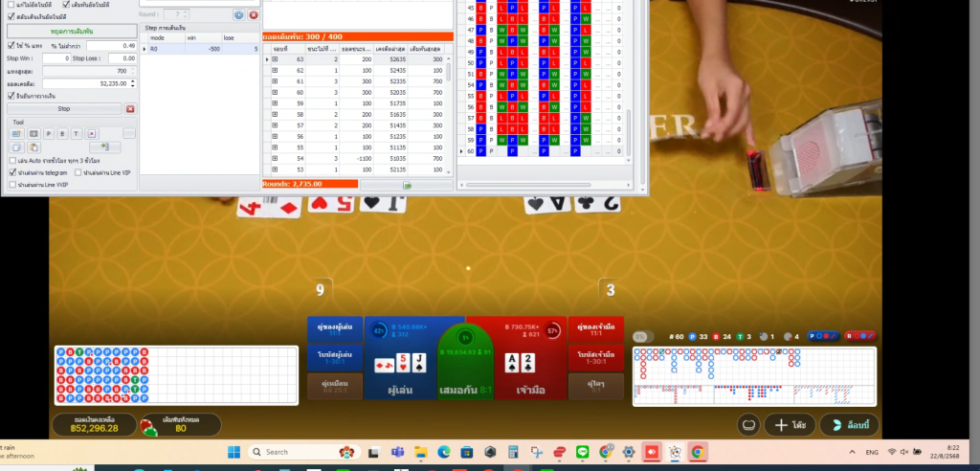The image size is (980, 471).
Task: Click the T tool button
Action: (77, 134)
